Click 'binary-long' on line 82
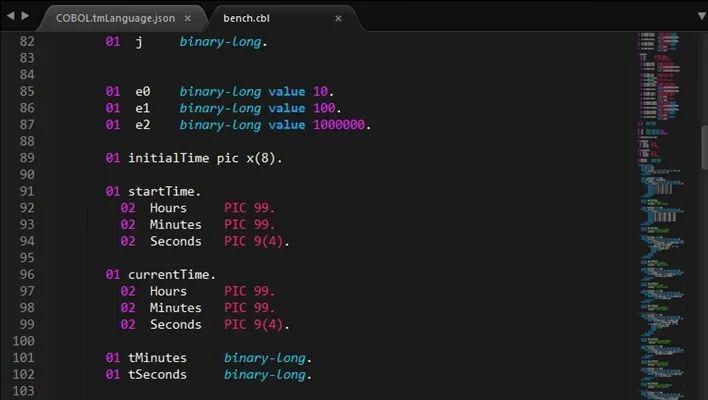708x400 pixels. [220, 42]
